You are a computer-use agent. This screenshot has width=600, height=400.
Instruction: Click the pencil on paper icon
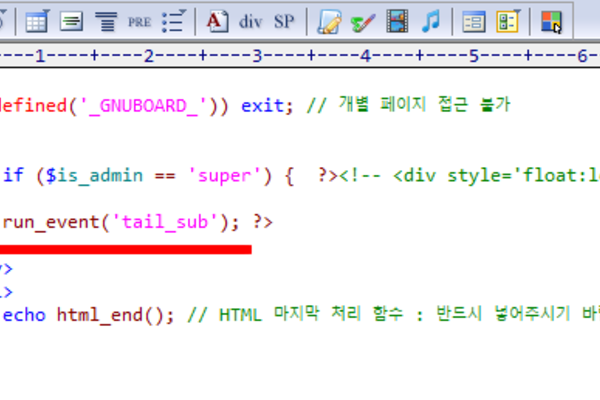click(x=329, y=20)
